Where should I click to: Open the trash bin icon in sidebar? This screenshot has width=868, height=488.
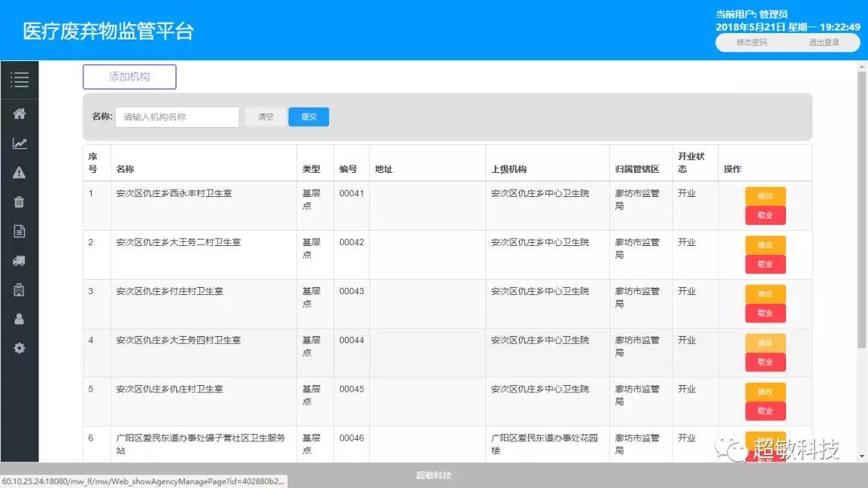pyautogui.click(x=19, y=202)
